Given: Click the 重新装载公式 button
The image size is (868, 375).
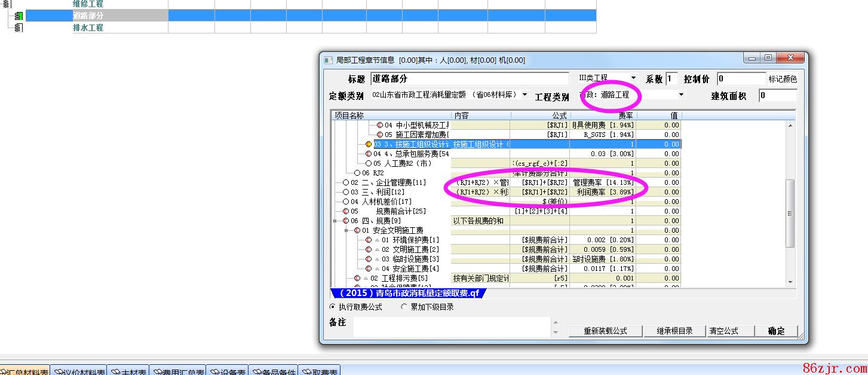Looking at the screenshot, I should point(605,331).
